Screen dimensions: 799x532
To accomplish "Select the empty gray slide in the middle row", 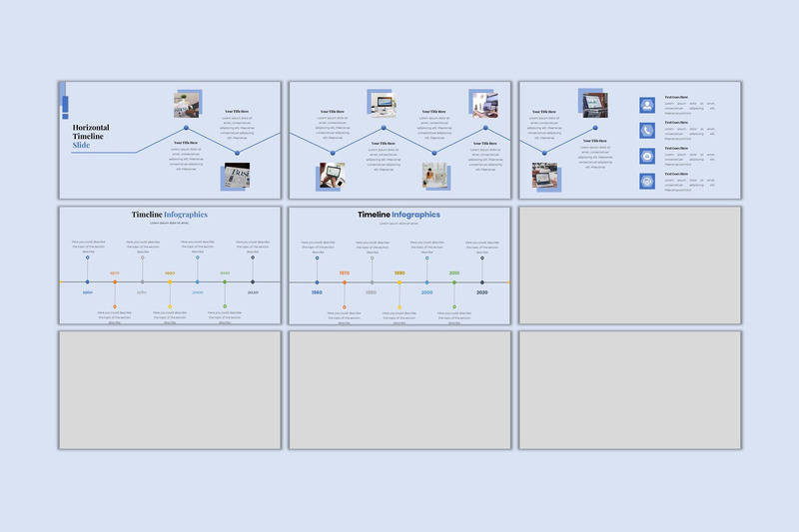I will (629, 265).
